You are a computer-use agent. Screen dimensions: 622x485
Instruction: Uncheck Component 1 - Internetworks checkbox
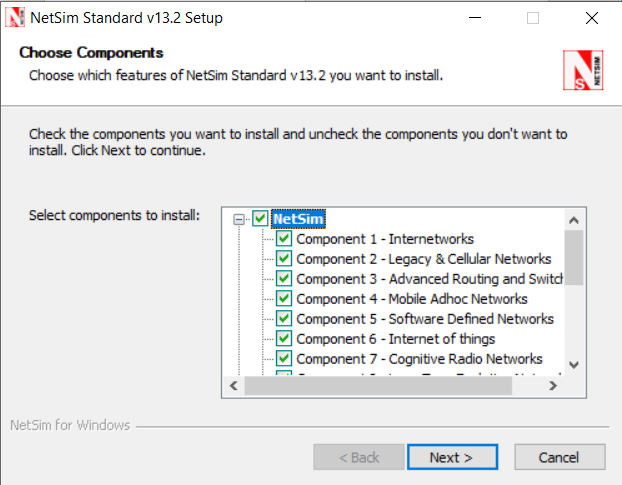pyautogui.click(x=284, y=239)
